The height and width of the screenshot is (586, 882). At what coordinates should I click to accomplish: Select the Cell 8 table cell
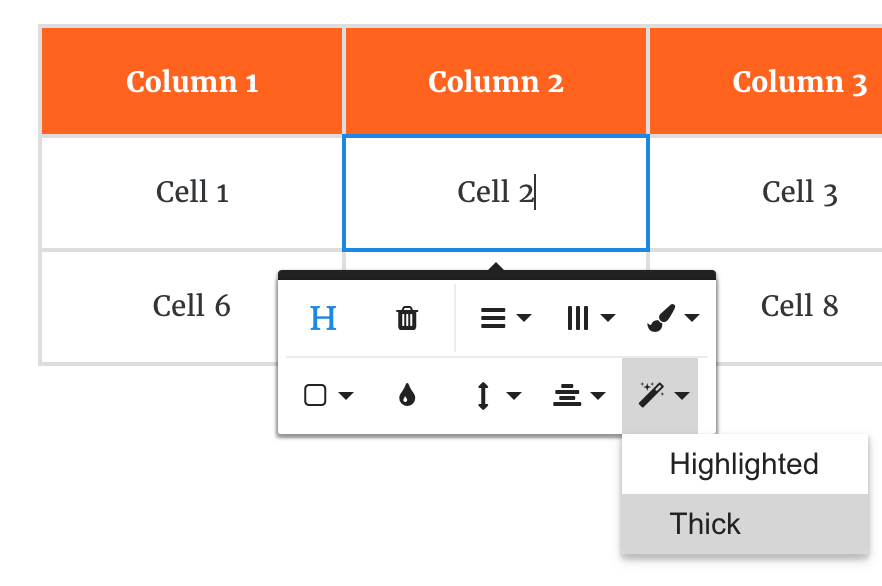tap(799, 306)
